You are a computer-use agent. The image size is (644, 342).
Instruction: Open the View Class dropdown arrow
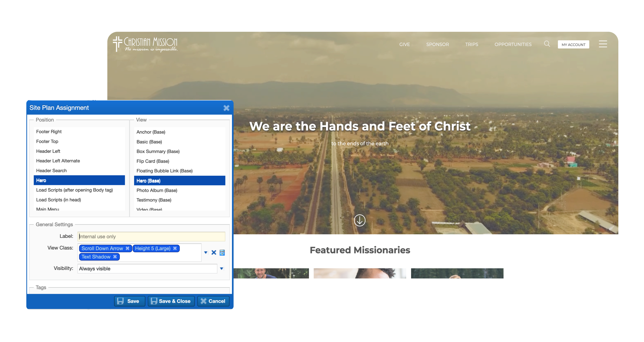[205, 253]
